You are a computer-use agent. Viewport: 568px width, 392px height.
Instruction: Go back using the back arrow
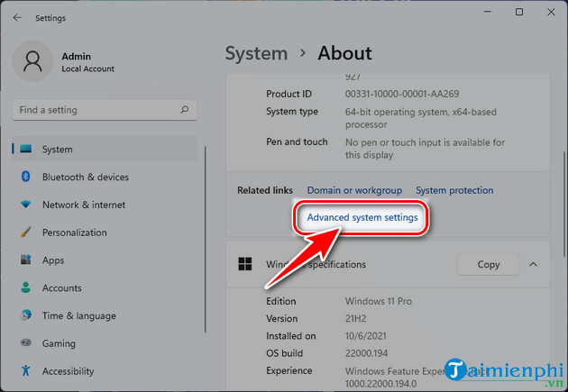[17, 18]
